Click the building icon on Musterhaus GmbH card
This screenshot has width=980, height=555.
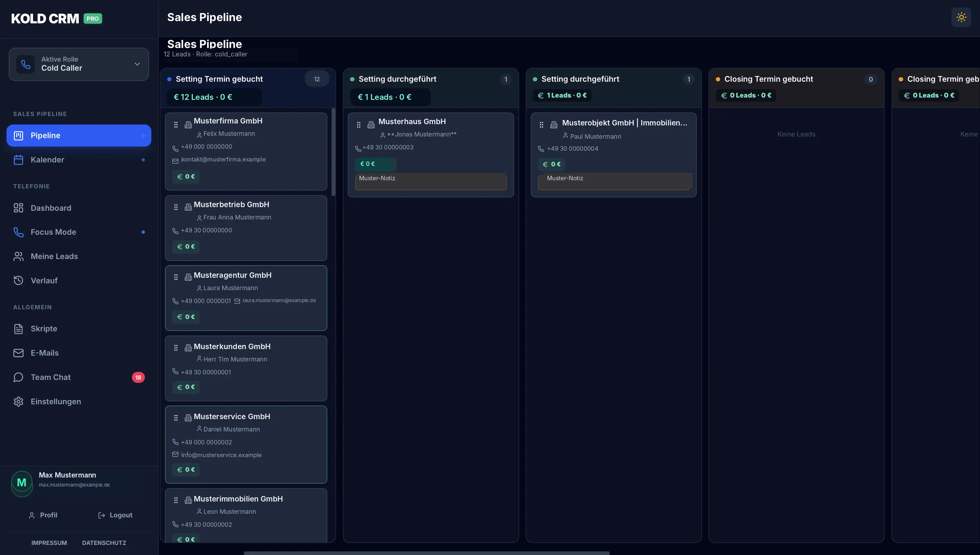371,124
